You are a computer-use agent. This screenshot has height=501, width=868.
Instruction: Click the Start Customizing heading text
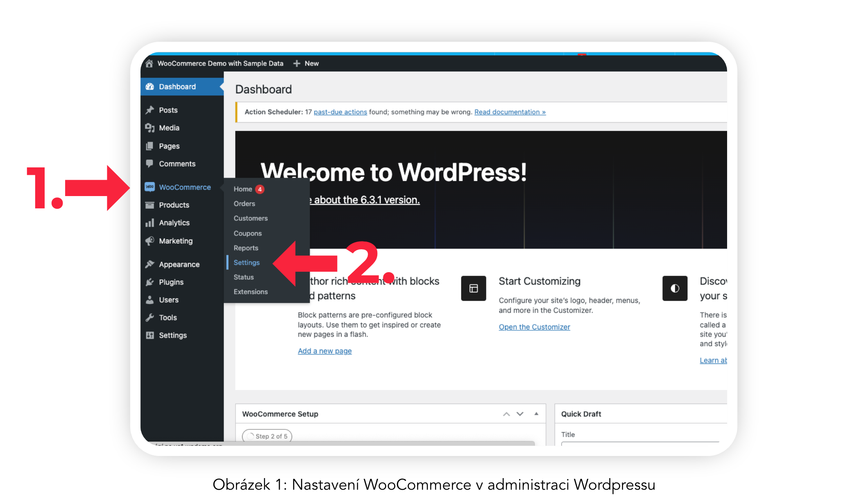coord(539,281)
